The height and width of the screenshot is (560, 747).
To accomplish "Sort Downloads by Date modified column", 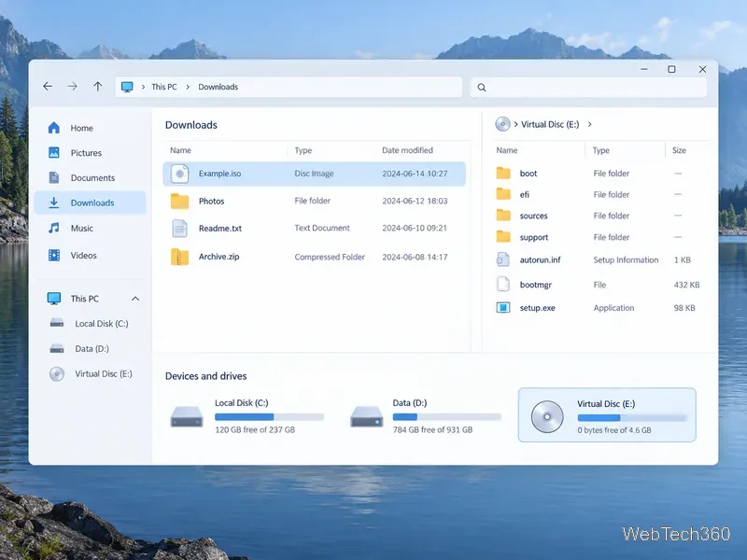I will (x=407, y=150).
